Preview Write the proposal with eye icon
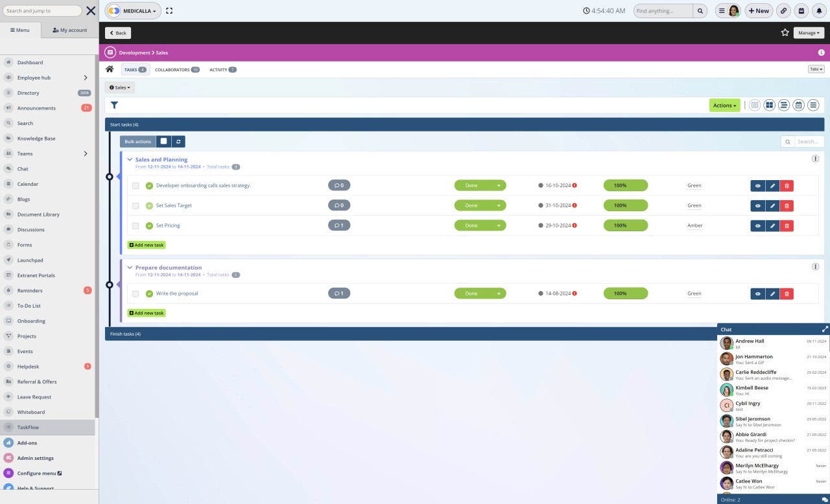Image resolution: width=830 pixels, height=504 pixels. (757, 293)
